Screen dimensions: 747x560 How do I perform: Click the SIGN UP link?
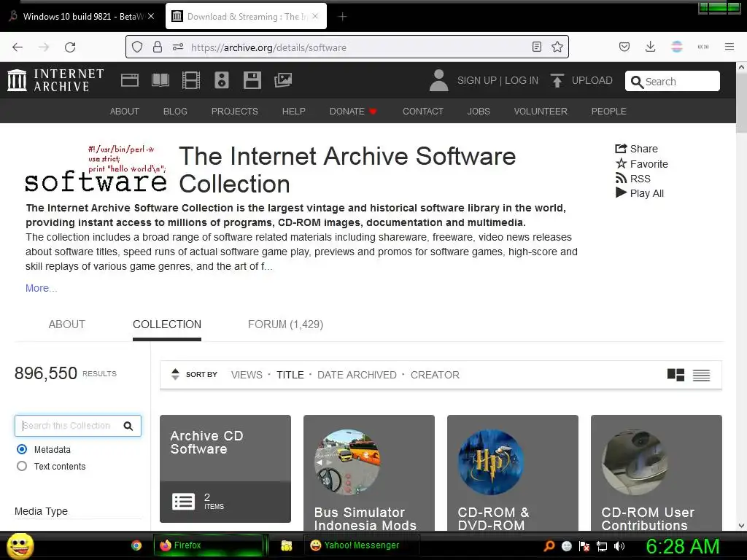(476, 80)
